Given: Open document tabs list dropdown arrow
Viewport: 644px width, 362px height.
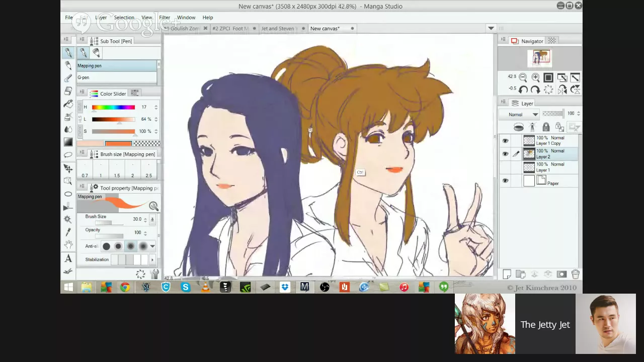Looking at the screenshot, I should point(491,28).
